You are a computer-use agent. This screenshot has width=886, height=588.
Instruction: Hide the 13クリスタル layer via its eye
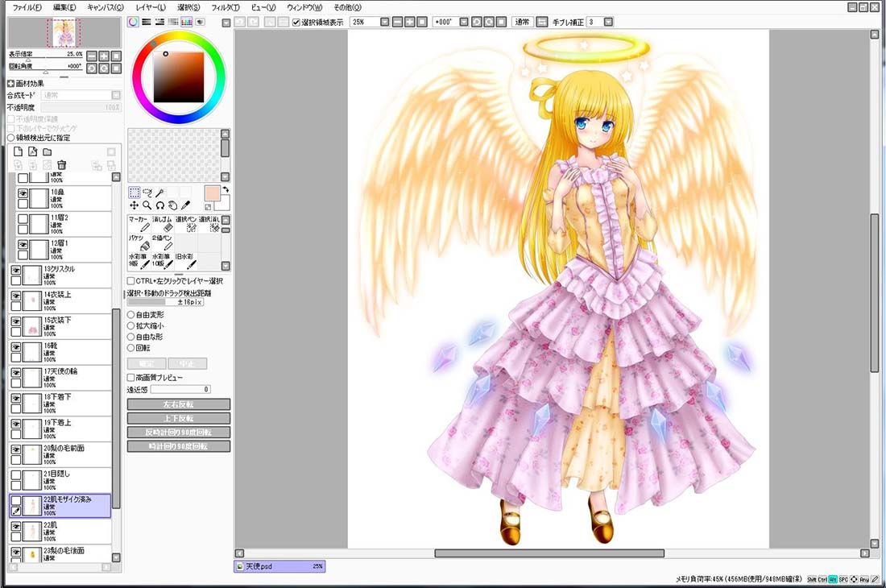(16, 271)
